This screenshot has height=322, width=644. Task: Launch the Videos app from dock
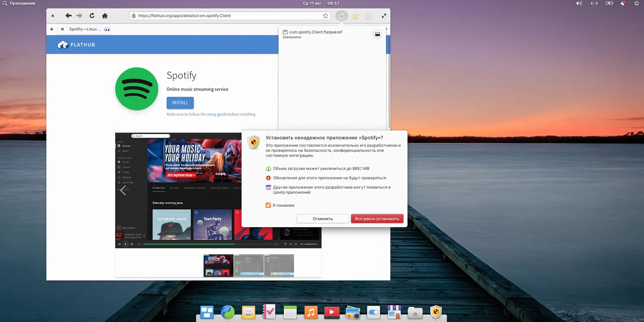[x=332, y=312]
